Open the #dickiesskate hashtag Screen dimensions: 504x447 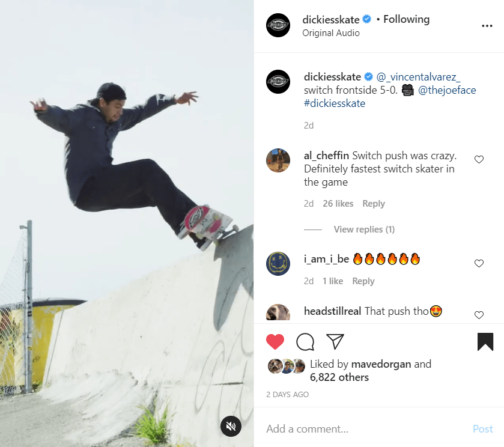[335, 103]
